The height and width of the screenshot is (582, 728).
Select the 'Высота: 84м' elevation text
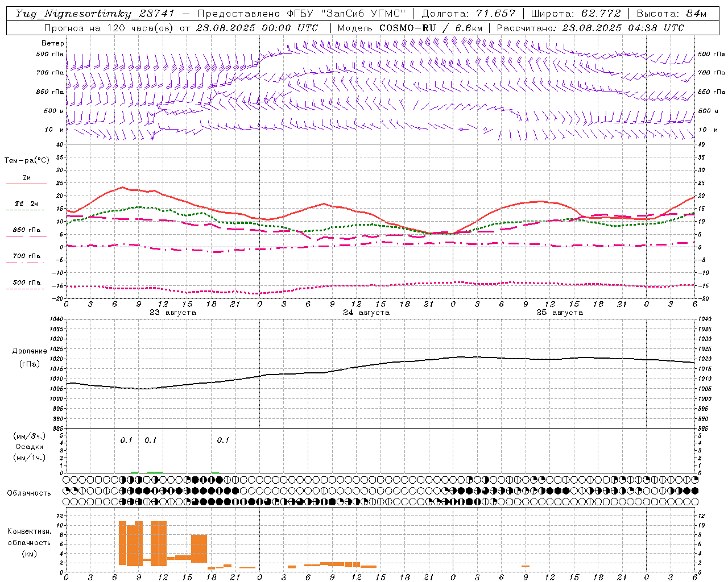(x=672, y=14)
